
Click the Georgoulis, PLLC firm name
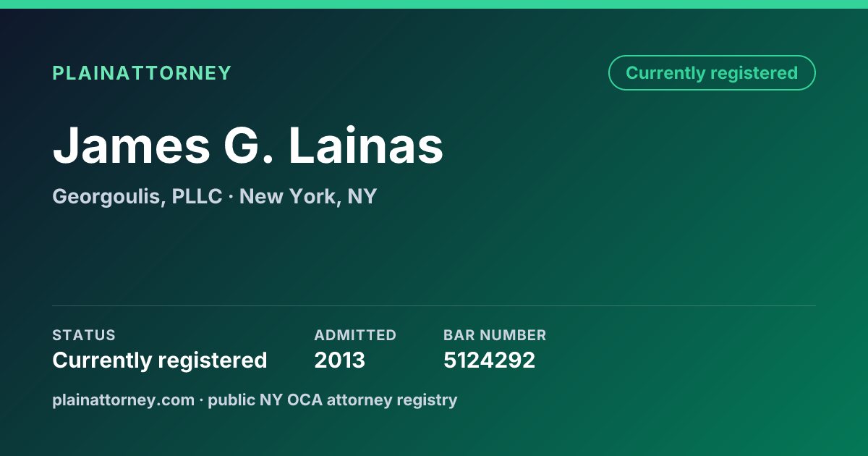[137, 197]
